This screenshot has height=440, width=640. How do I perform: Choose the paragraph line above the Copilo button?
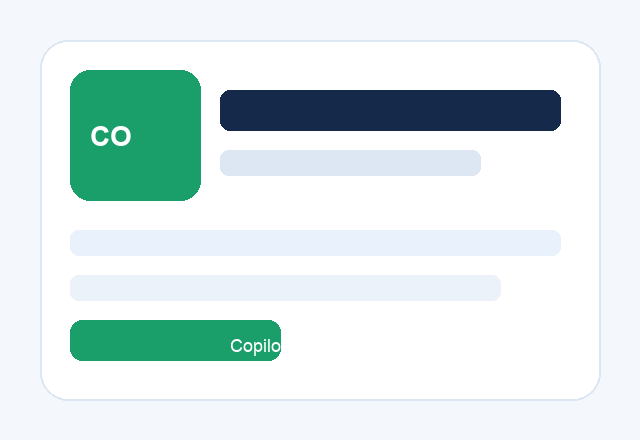pyautogui.click(x=285, y=288)
